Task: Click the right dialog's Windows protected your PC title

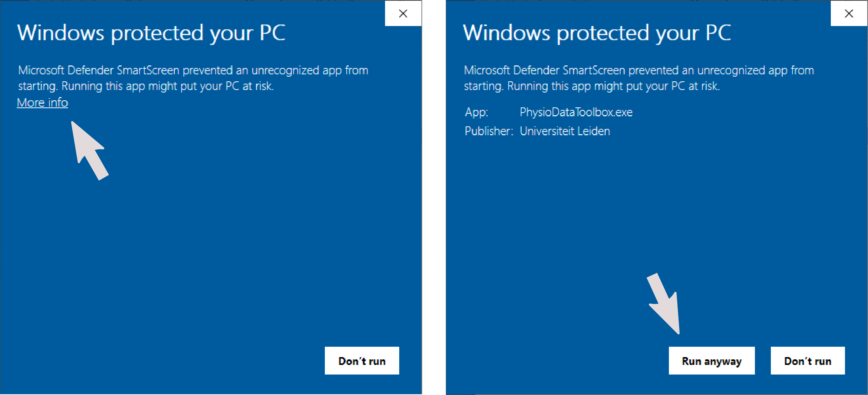Action: [x=597, y=33]
